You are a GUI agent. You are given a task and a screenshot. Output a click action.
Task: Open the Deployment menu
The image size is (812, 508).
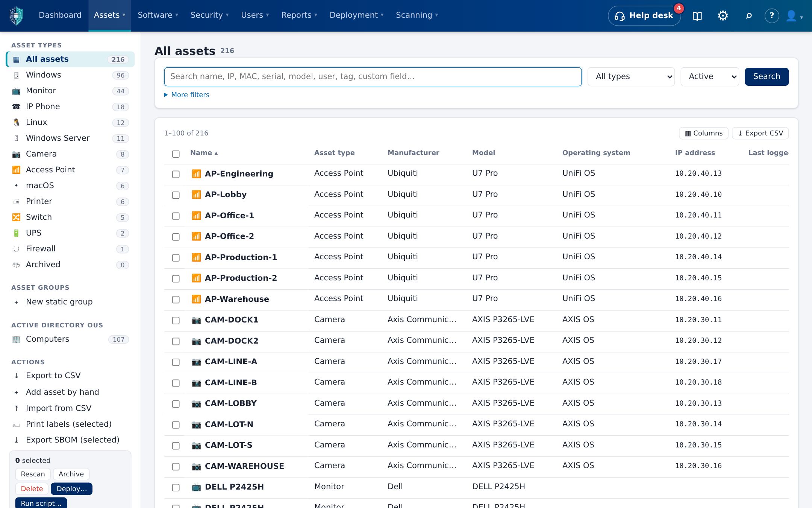point(356,15)
